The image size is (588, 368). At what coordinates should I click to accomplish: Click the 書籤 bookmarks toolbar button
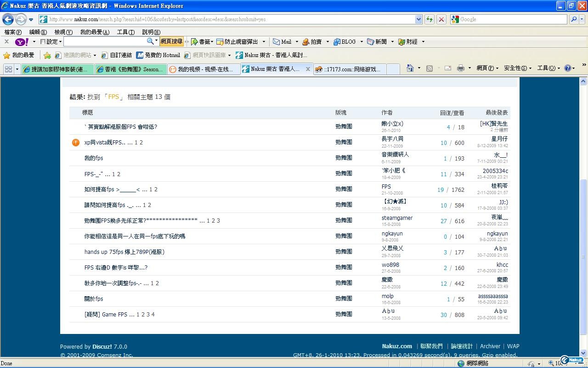tap(201, 41)
